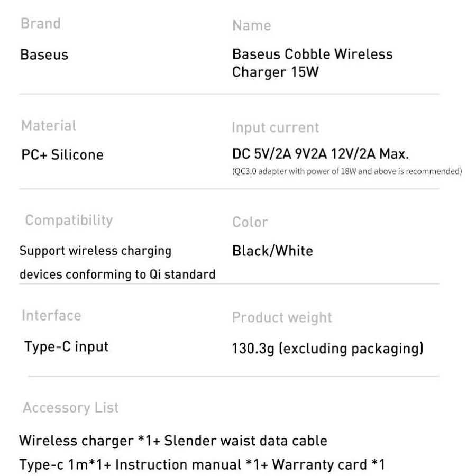Click the Material heading label

pos(49,126)
